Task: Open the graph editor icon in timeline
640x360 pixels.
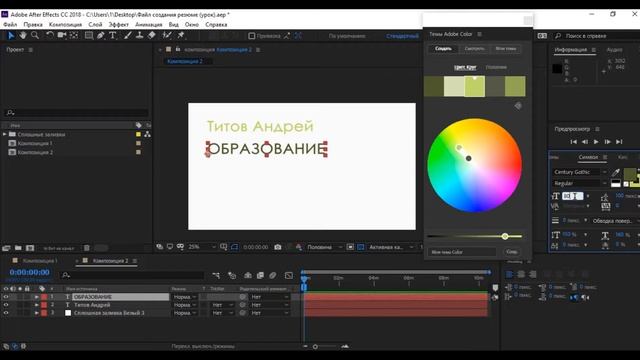Action: [x=289, y=276]
